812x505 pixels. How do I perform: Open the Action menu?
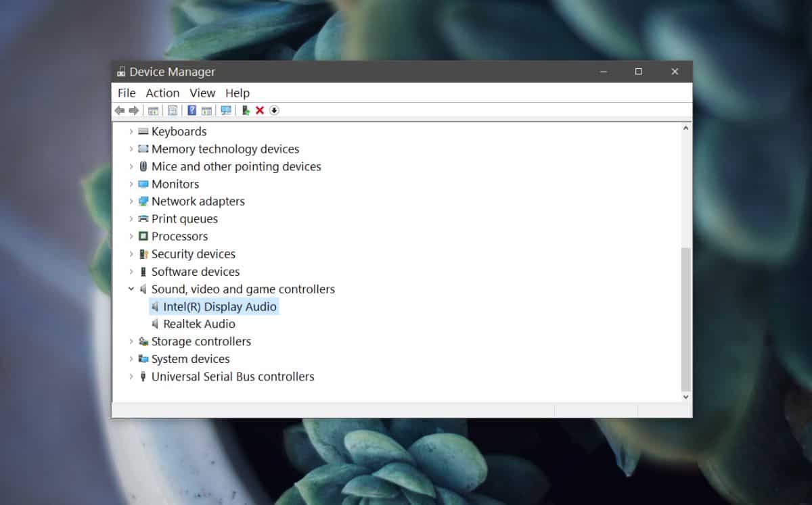(x=163, y=93)
